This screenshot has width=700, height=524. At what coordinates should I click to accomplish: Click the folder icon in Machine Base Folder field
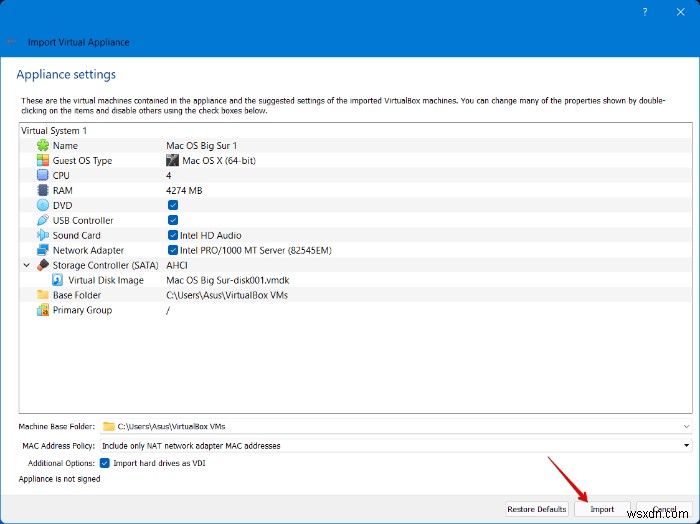click(108, 427)
